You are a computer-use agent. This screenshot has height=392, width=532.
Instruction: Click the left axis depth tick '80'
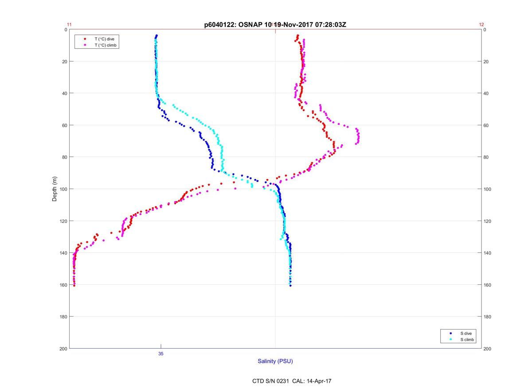coord(65,157)
